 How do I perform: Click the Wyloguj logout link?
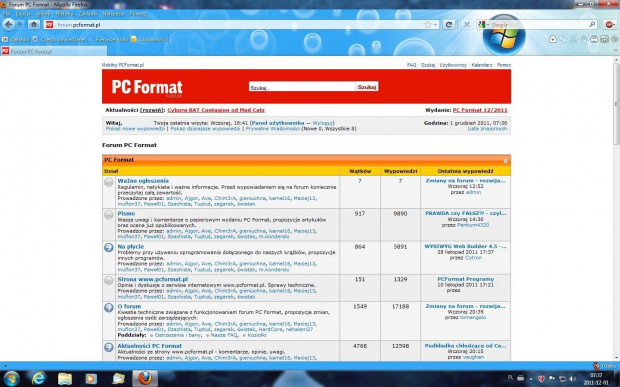[323, 123]
